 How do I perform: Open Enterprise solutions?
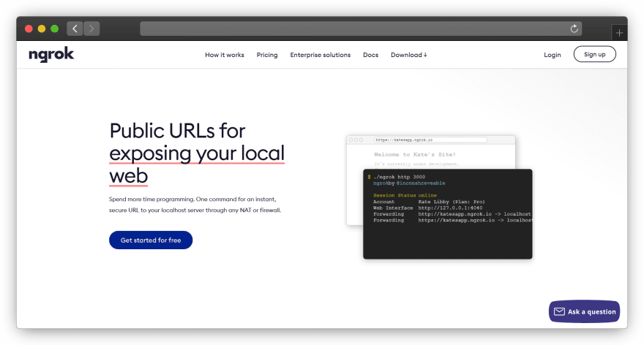(x=321, y=55)
